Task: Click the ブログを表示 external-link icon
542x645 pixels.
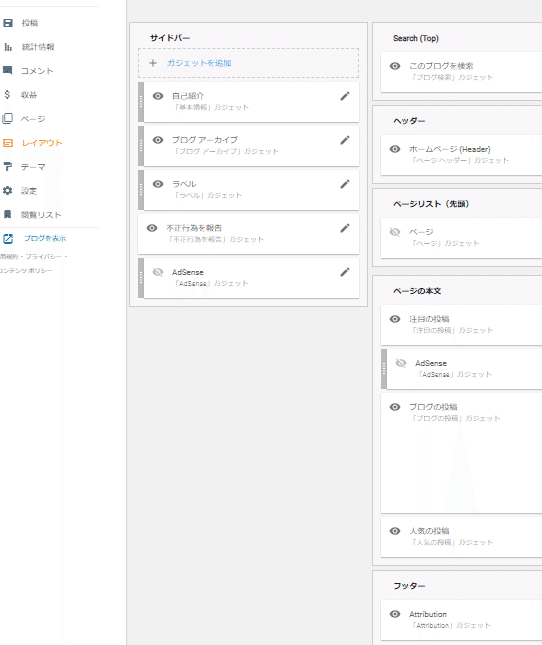Action: click(8, 239)
